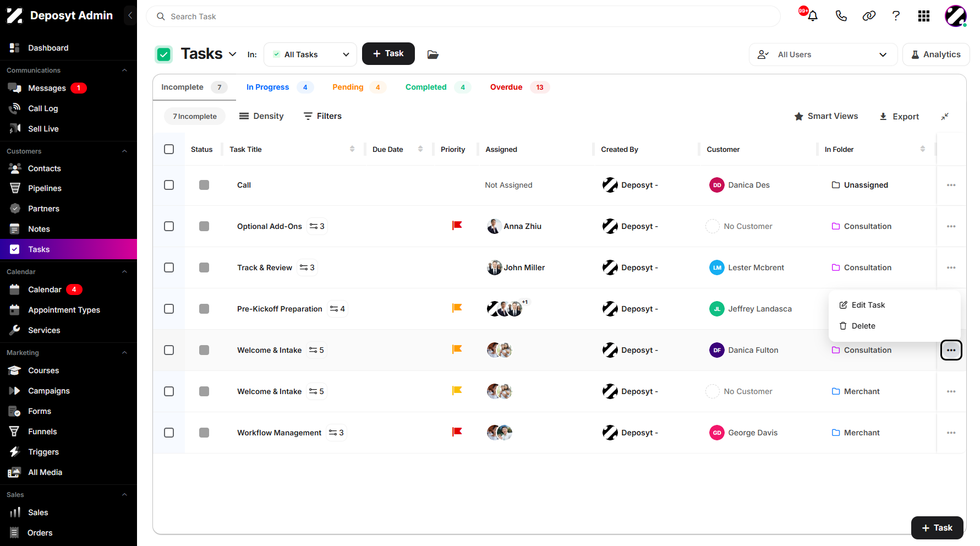This screenshot has width=980, height=546.
Task: Check the box for Pre-Kickoff Preparation task
Action: [169, 309]
